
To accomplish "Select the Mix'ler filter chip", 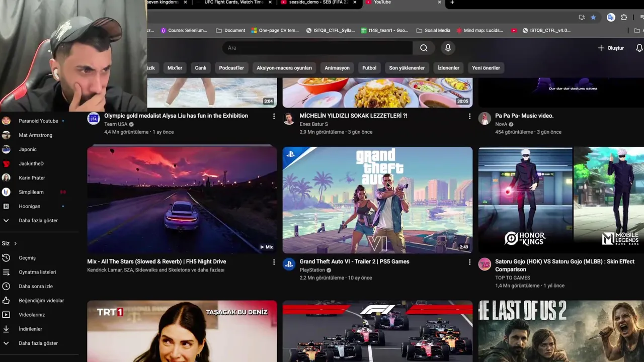I will 175,68.
